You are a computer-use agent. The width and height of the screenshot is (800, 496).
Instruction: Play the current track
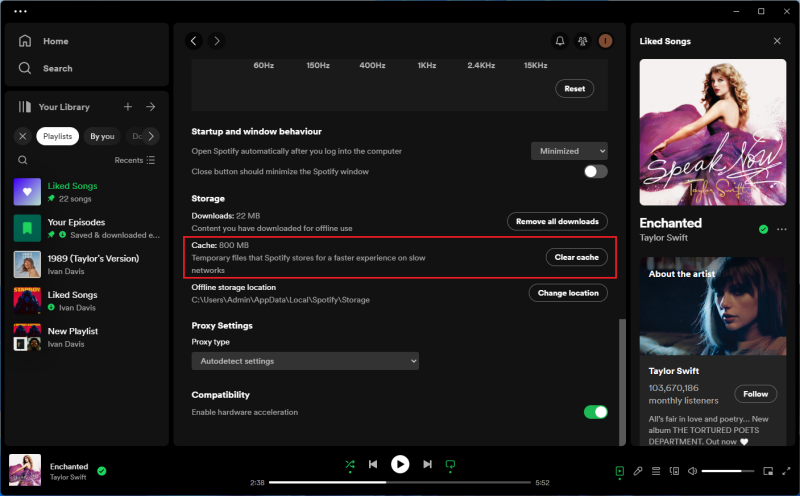(x=400, y=464)
